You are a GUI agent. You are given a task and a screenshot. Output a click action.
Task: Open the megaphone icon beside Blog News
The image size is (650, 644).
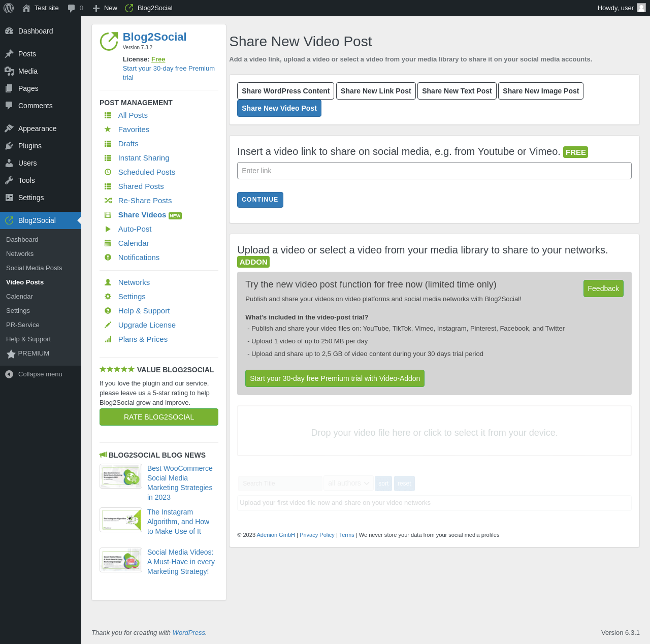pos(103,455)
